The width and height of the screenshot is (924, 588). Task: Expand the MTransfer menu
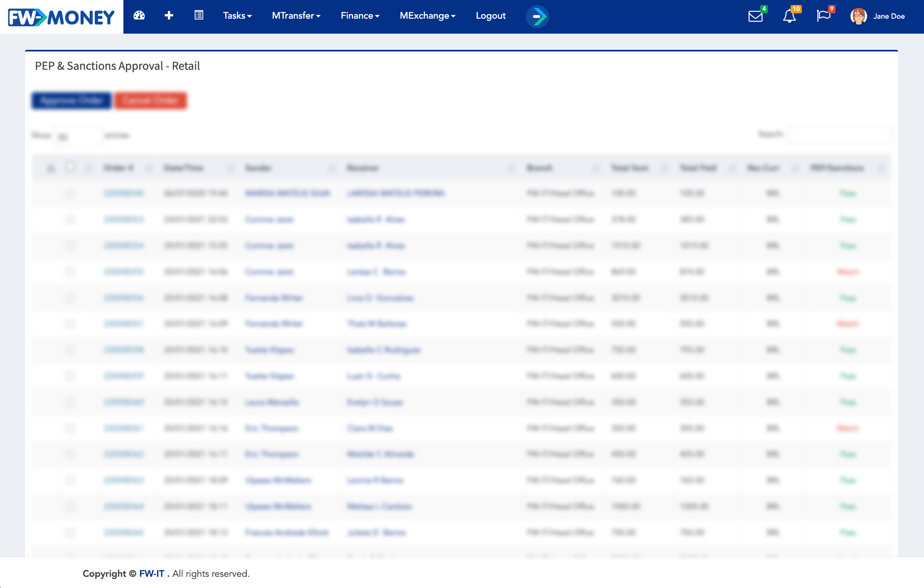point(296,16)
